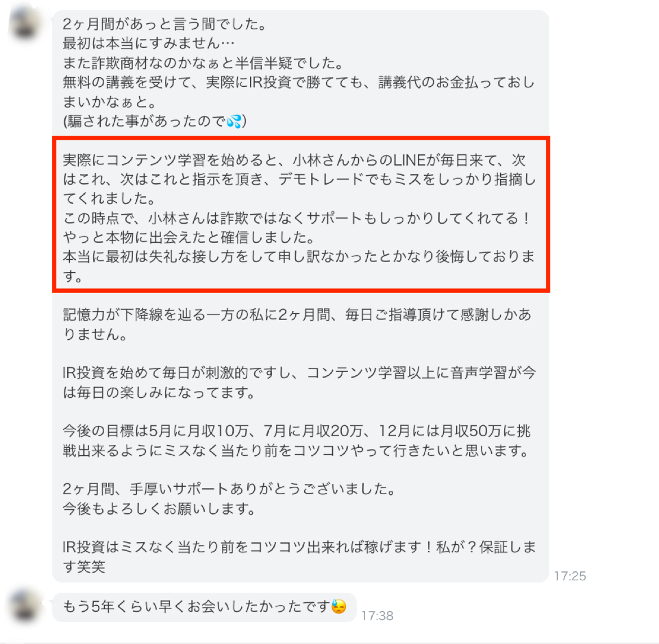This screenshot has width=659, height=644.
Task: Click the final paragraph IR投資はミスなく当たり前を
Action: click(299, 557)
